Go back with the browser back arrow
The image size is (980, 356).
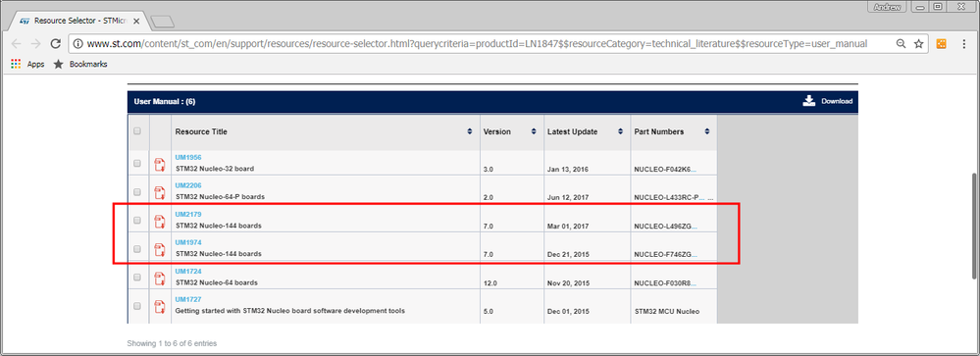point(17,44)
